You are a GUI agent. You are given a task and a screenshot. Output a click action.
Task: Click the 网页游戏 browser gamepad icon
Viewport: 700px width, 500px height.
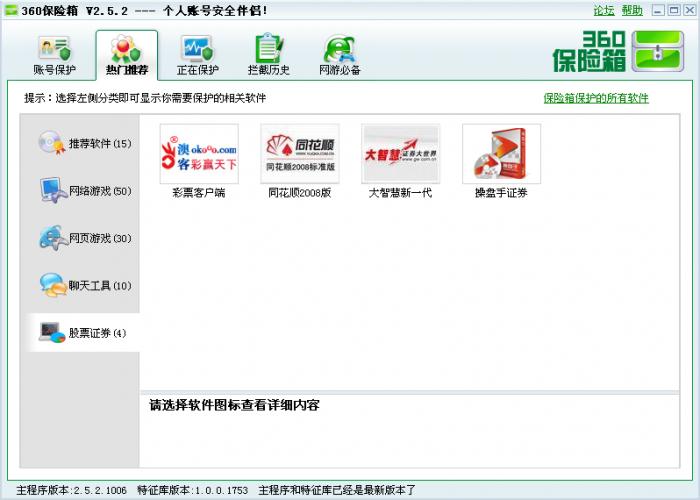[53, 238]
